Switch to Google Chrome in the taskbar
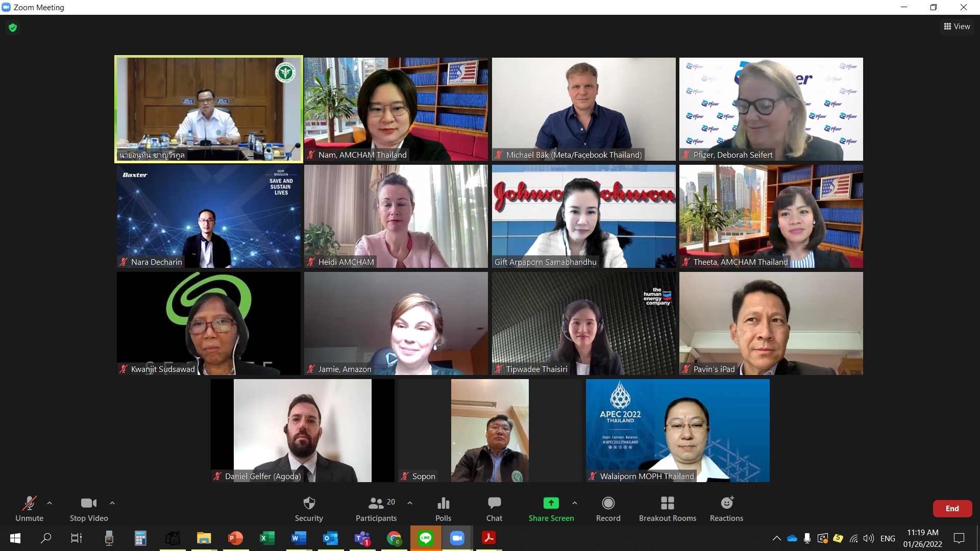This screenshot has height=551, width=980. pos(394,538)
